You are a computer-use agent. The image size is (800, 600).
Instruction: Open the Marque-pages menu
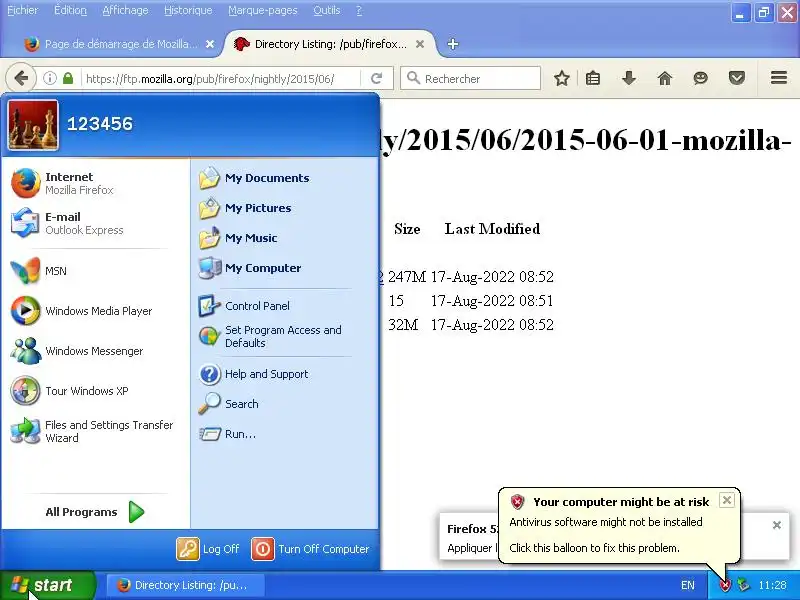(x=262, y=10)
